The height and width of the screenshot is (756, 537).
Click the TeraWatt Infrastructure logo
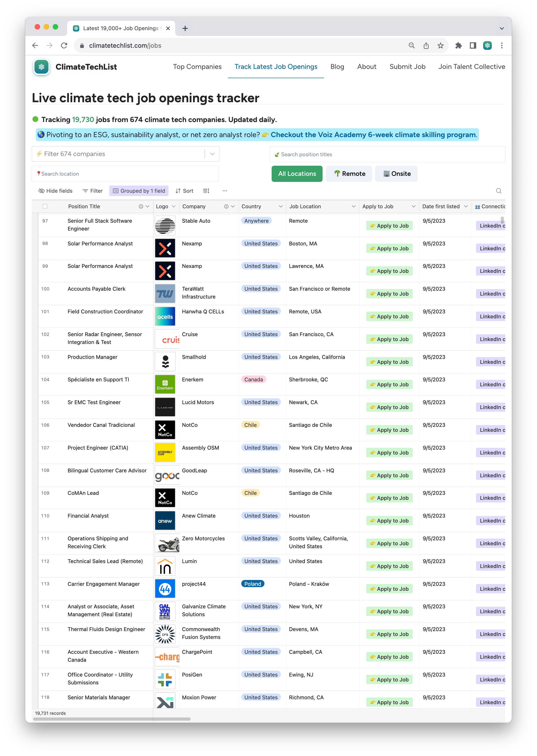pyautogui.click(x=165, y=294)
